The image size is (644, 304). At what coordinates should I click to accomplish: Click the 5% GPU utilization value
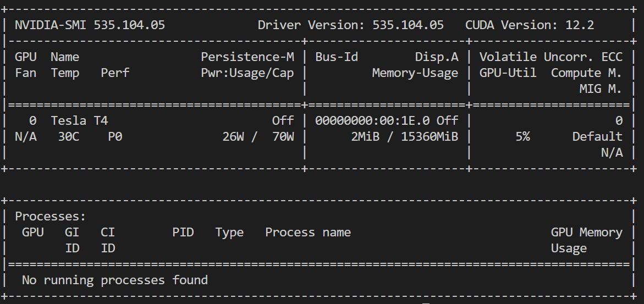pos(522,136)
